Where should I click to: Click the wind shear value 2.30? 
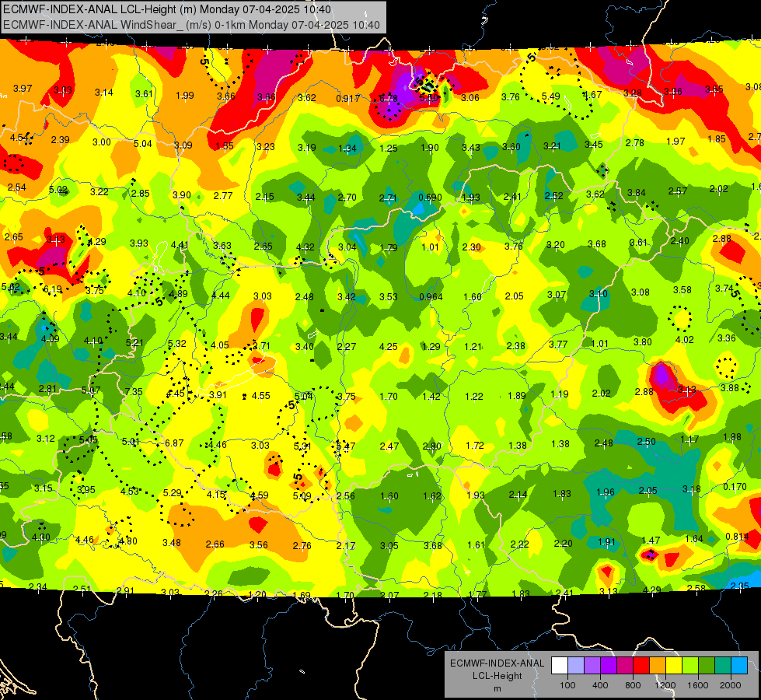pos(472,247)
